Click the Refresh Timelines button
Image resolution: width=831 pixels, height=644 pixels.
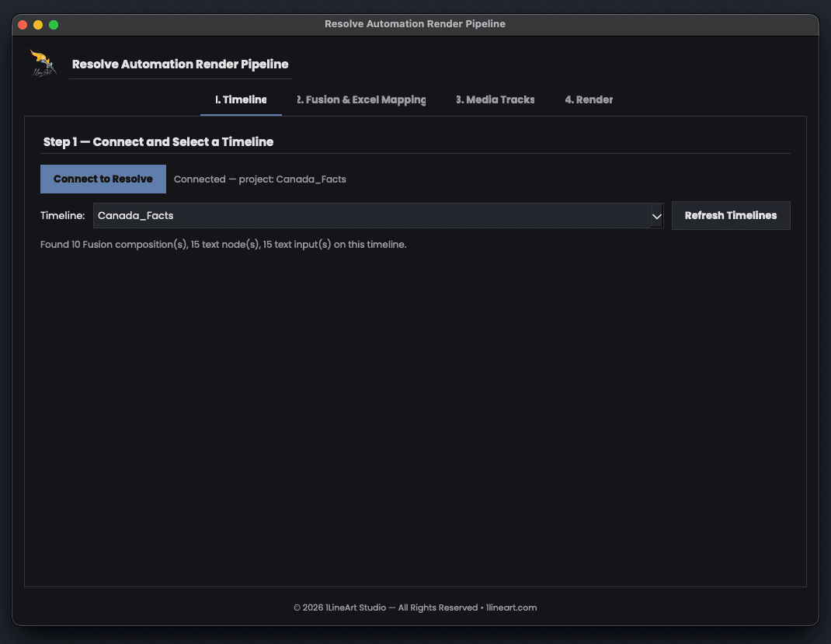tap(731, 216)
